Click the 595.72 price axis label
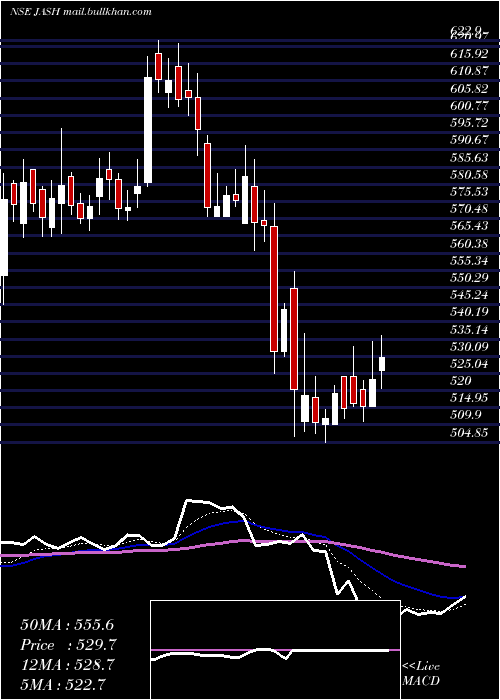500x700 pixels. coord(468,122)
